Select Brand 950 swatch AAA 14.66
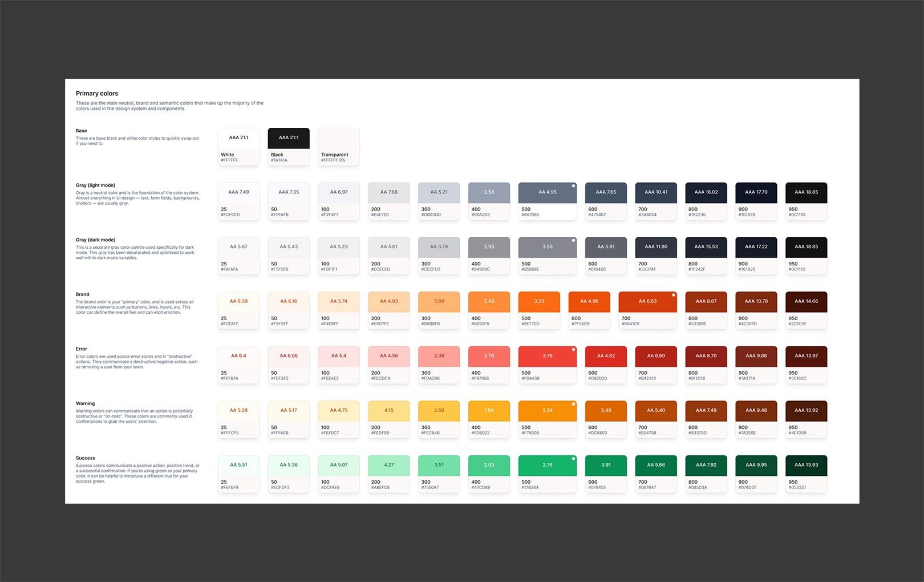Viewport: 924px width, 582px height. click(807, 310)
